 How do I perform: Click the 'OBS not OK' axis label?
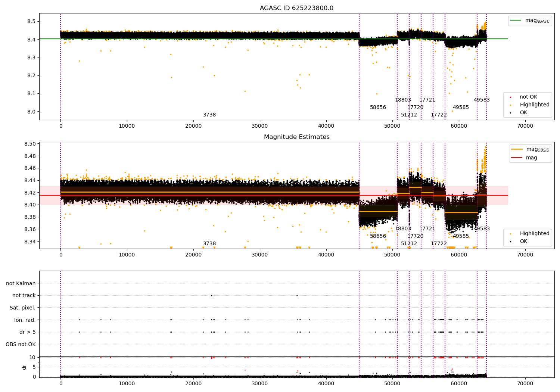[x=21, y=344]
